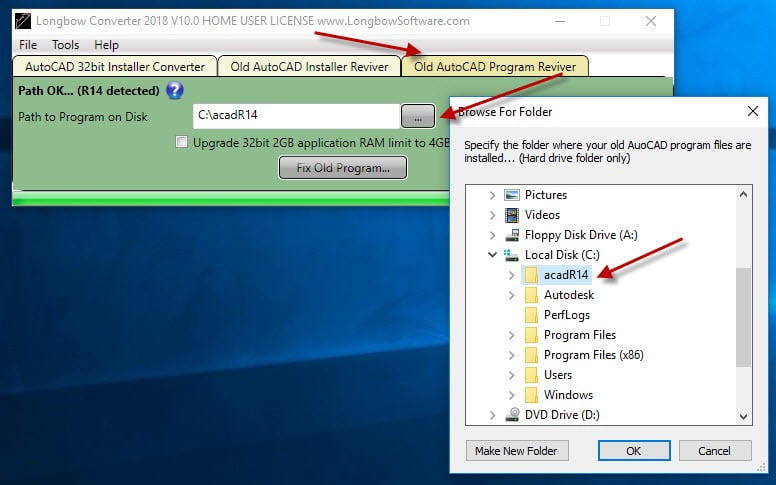Select the Local Disk (C:) label
The width and height of the screenshot is (776, 485).
tap(562, 255)
